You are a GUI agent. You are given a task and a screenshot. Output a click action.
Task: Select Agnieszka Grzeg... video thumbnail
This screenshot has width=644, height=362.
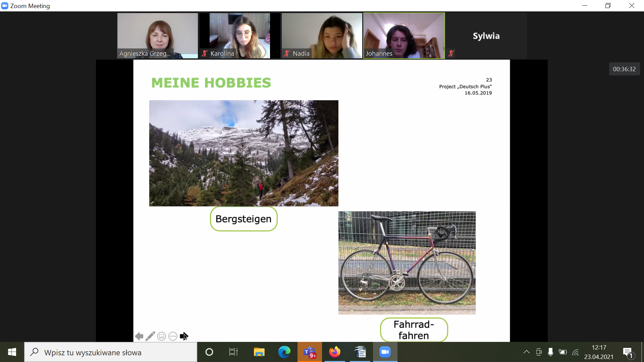tap(158, 36)
